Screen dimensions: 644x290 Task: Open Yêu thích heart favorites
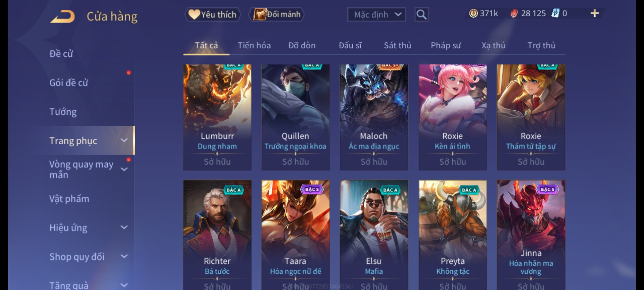[213, 15]
